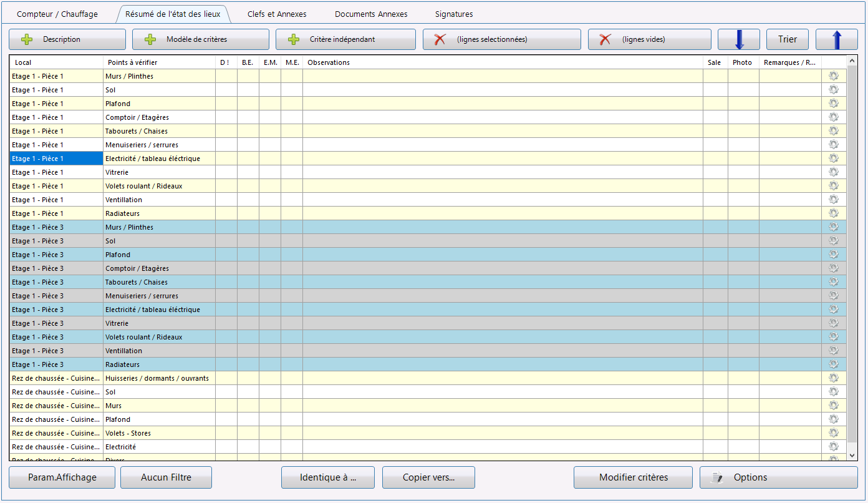Click Observations cell of Comptoir / Etagères Pièce 1
This screenshot has height=503, width=868.
[x=502, y=117]
